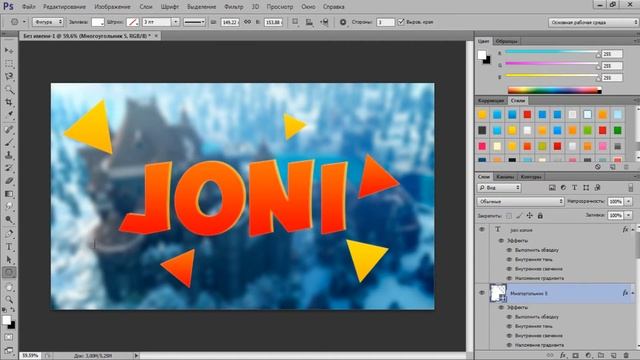Select the Hand tool

pyautogui.click(x=9, y=287)
